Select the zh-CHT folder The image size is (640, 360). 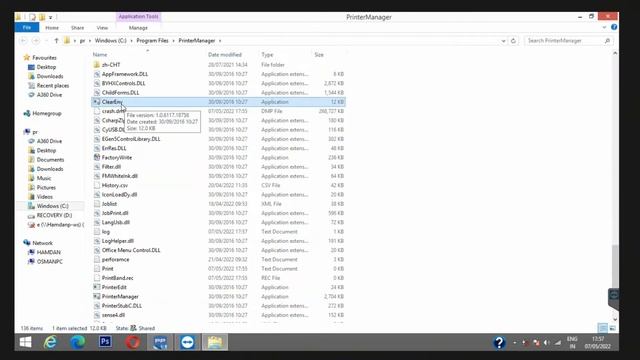(111, 65)
